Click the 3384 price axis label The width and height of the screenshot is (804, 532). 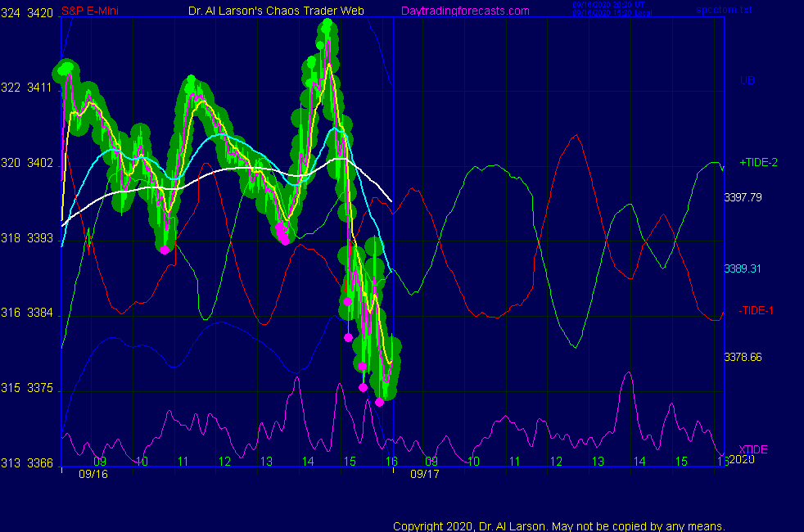tap(40, 313)
